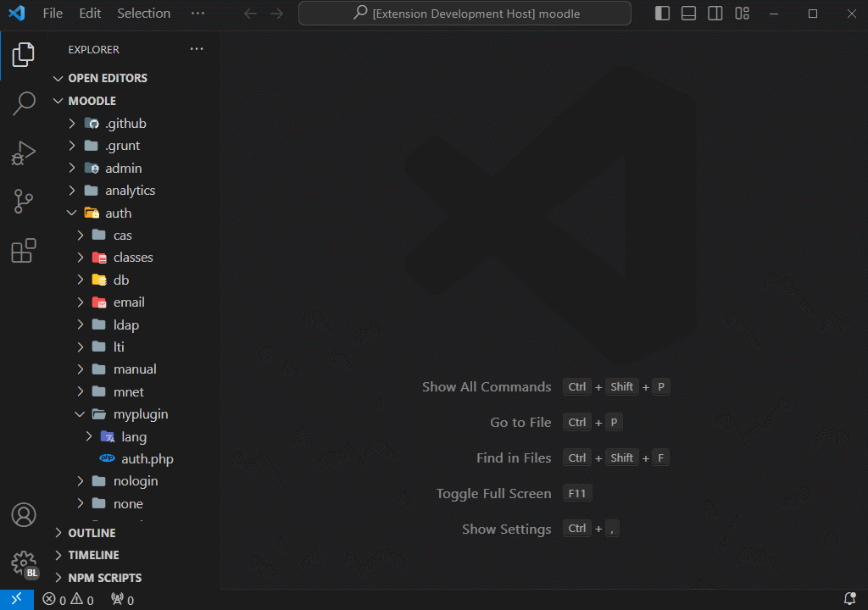Open the Accounts menu icon
868x610 pixels.
[x=23, y=515]
